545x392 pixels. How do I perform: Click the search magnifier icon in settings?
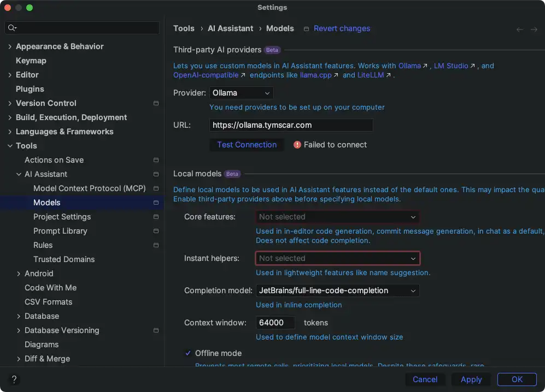coord(12,28)
